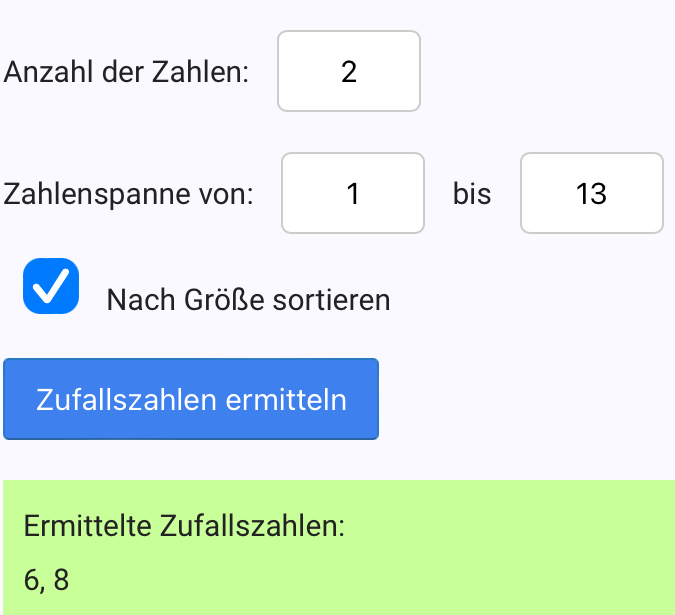Click the number 6 in the results
This screenshot has width=675, height=615.
(x=37, y=580)
